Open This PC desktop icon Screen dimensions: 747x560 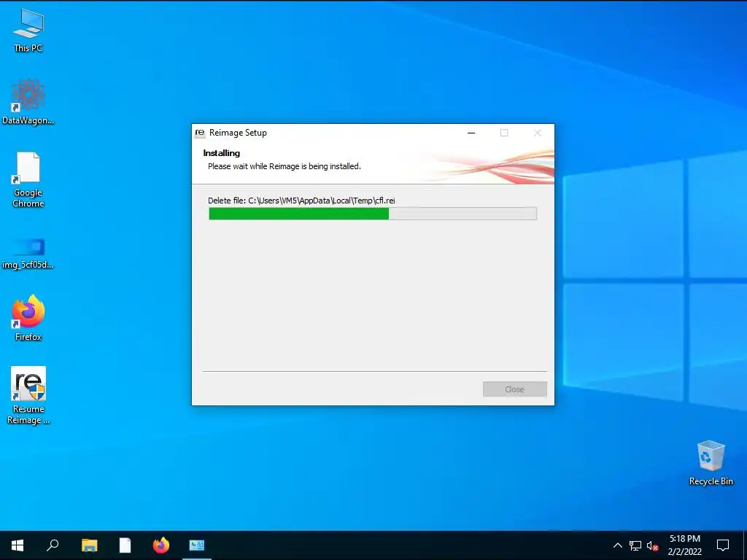28,30
